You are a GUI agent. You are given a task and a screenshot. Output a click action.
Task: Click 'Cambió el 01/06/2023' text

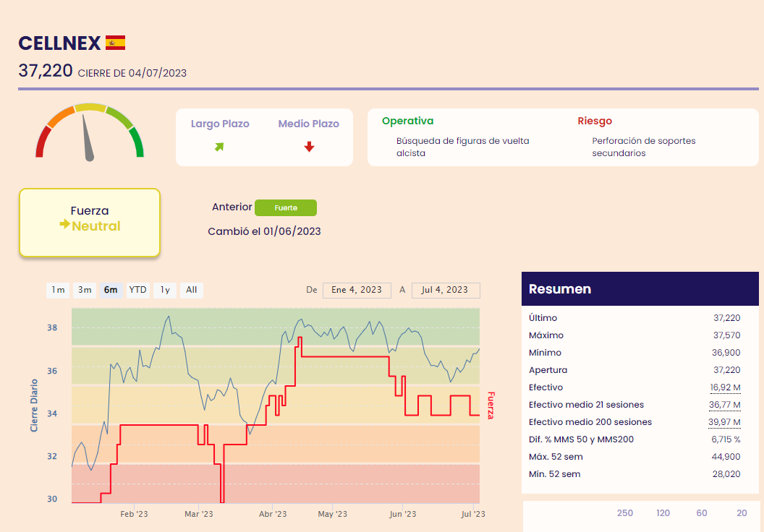264,231
